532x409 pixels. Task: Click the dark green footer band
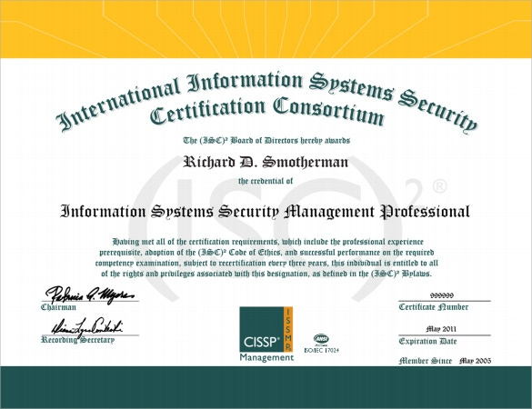point(266,387)
